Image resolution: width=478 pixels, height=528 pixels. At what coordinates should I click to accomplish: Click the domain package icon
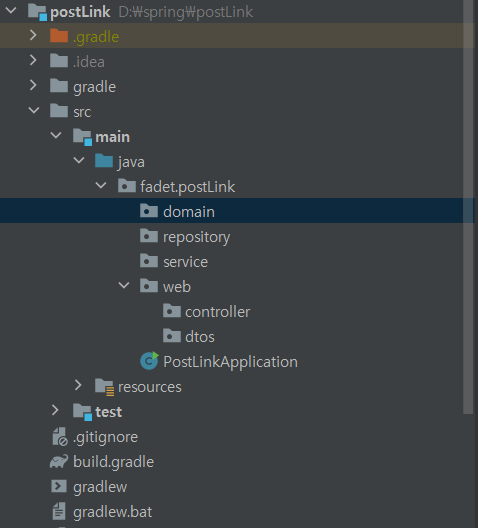click(149, 210)
